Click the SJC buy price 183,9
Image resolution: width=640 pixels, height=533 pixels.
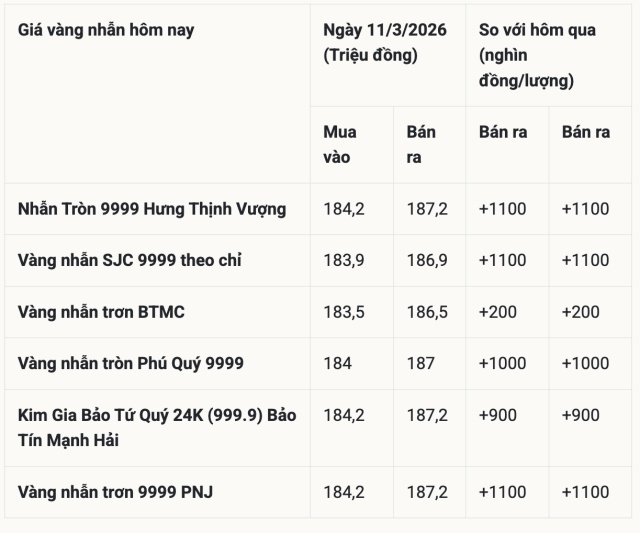(343, 260)
